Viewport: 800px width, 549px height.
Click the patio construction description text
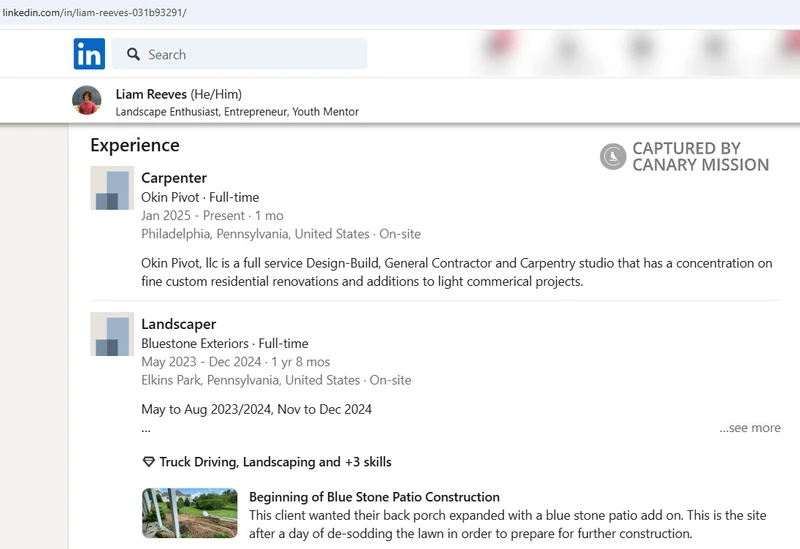(x=508, y=525)
